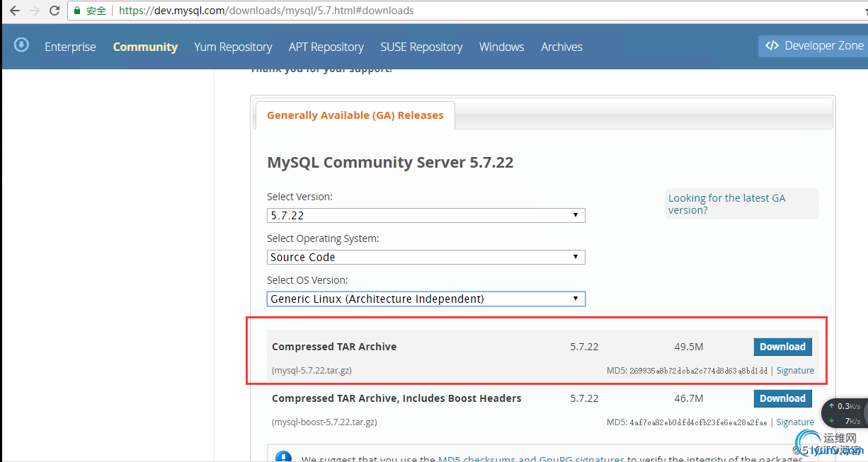868x462 pixels.
Task: Click the MD5 hash of mysql-5.7.22.tar.gz
Action: point(698,371)
